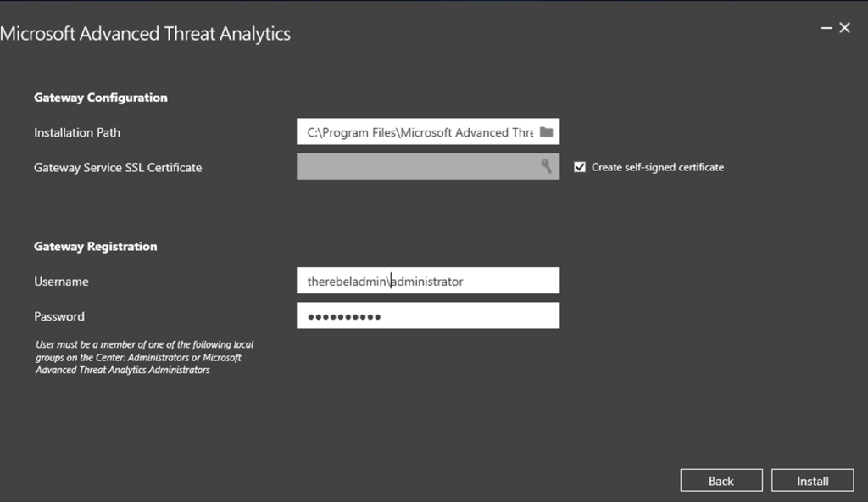Viewport: 868px width, 502px height.
Task: Click the Installation Path text box
Action: (415, 131)
